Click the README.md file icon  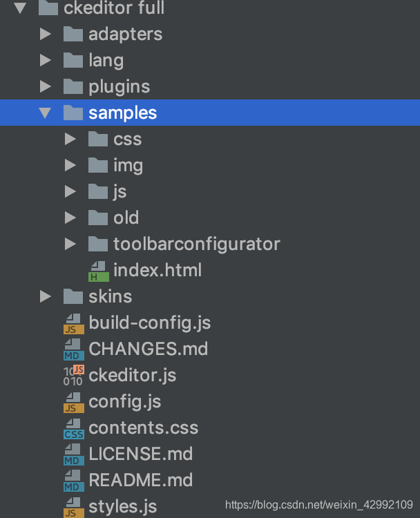[74, 481]
